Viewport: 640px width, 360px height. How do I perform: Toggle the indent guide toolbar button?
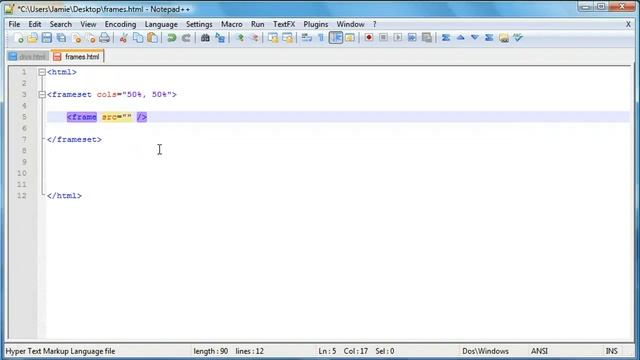pyautogui.click(x=336, y=38)
